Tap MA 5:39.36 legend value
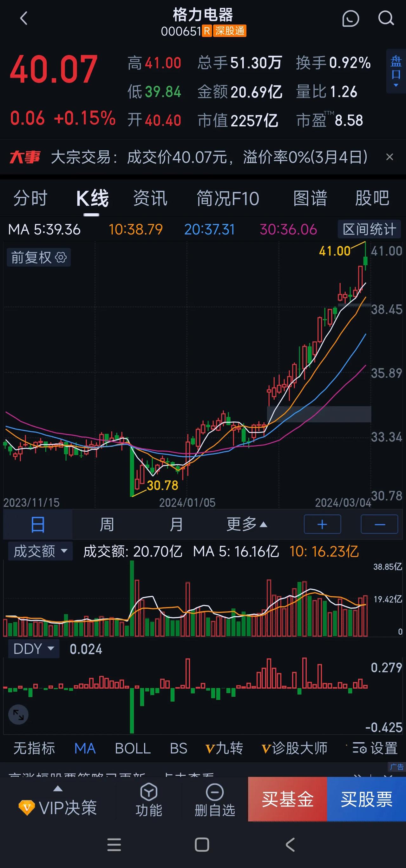Image resolution: width=406 pixels, height=868 pixels. pyautogui.click(x=44, y=229)
